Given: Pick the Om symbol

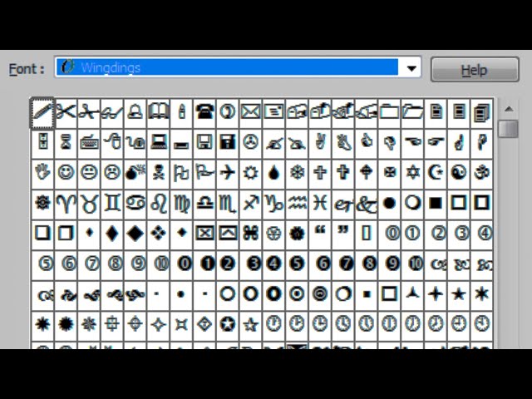Looking at the screenshot, I should tap(482, 172).
